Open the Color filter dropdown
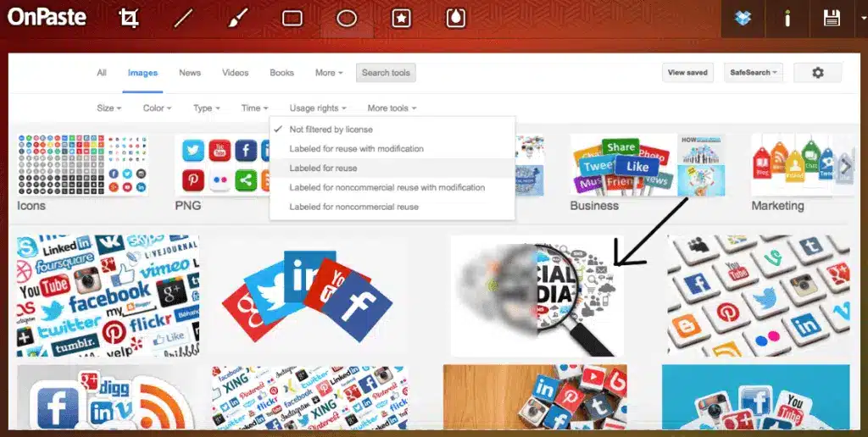The height and width of the screenshot is (437, 868). point(157,108)
